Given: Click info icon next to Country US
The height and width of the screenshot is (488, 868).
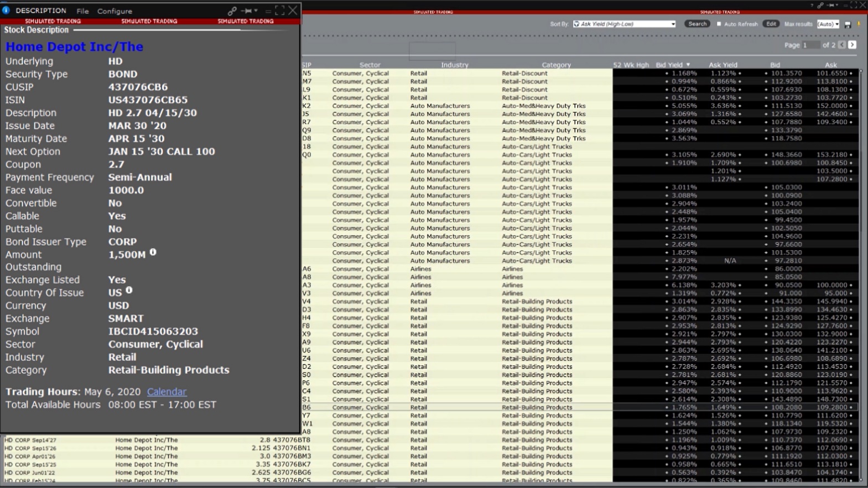Looking at the screenshot, I should pos(129,290).
